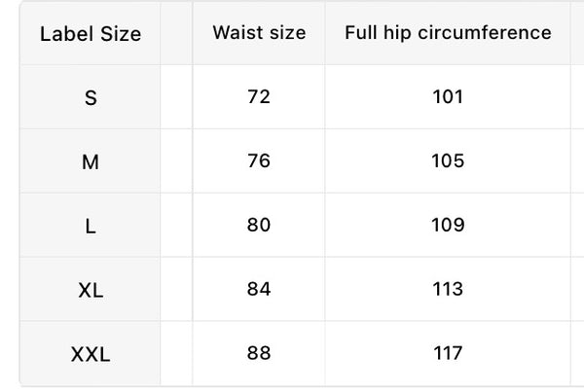Click the blank header cell beside Label Size
This screenshot has width=584, height=392.
click(176, 33)
